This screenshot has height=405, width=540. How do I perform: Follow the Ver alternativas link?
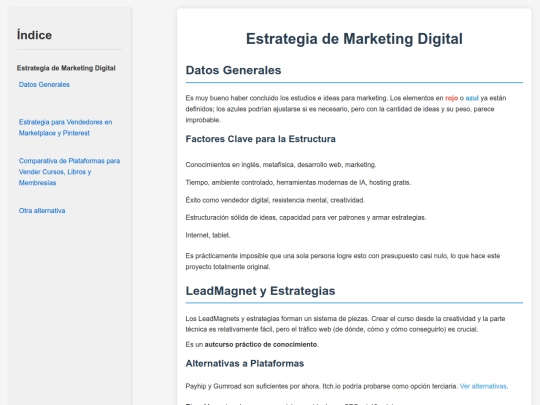[x=483, y=386]
